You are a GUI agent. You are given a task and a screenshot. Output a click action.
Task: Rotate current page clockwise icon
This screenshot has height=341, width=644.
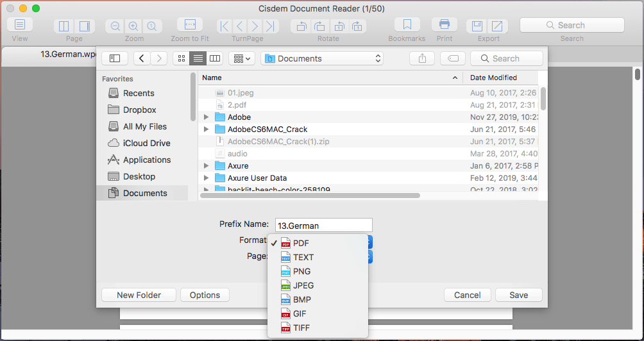pyautogui.click(x=357, y=26)
